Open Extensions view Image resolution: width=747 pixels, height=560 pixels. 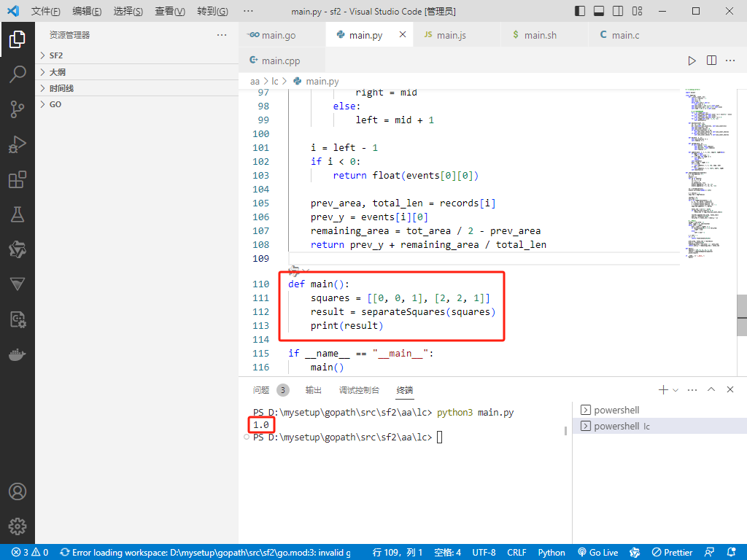pos(18,179)
